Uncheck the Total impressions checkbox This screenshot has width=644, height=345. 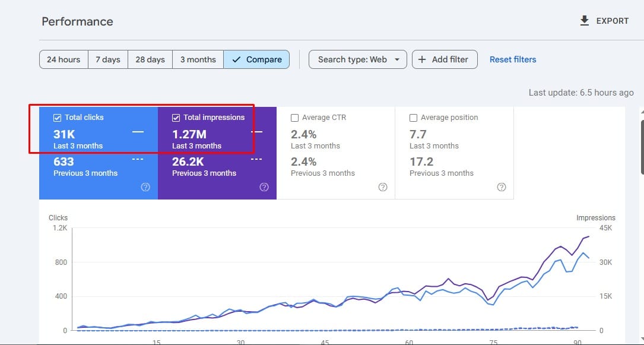(x=176, y=118)
